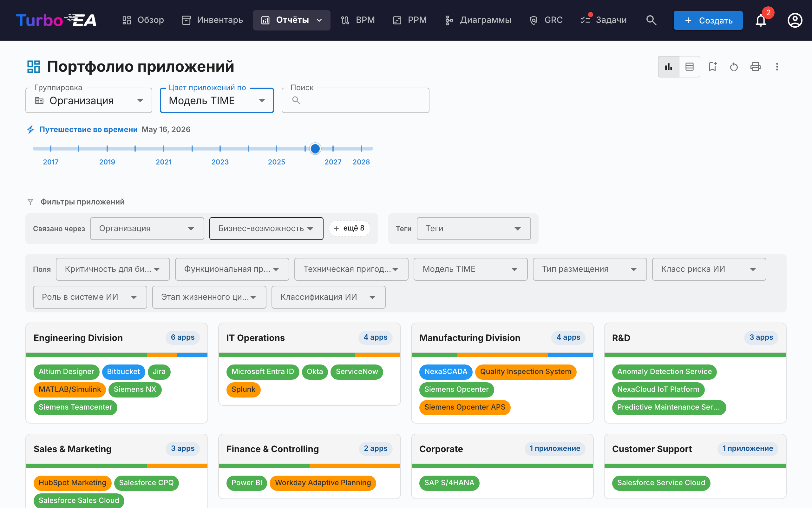This screenshot has height=508, width=812.
Task: Click the IT Operations group header
Action: (x=309, y=338)
